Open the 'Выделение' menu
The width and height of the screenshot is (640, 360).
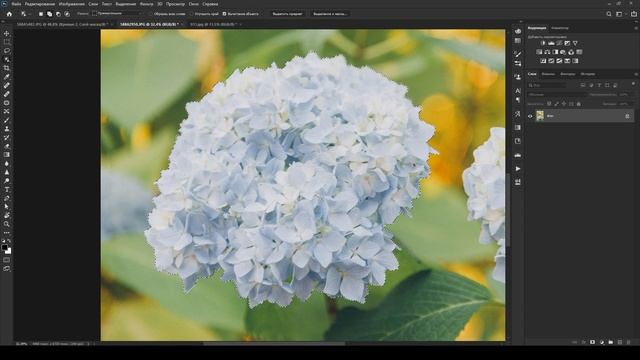[x=126, y=4]
